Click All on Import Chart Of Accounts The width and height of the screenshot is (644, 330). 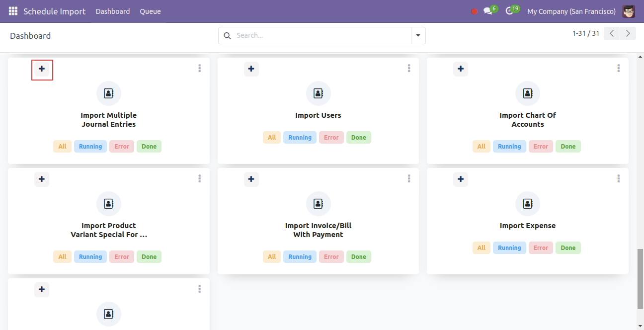pos(482,147)
